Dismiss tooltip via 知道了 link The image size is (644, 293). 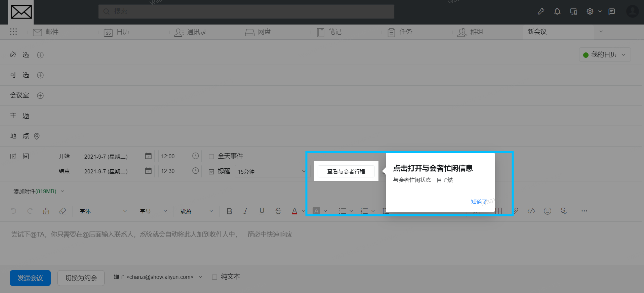tap(479, 202)
